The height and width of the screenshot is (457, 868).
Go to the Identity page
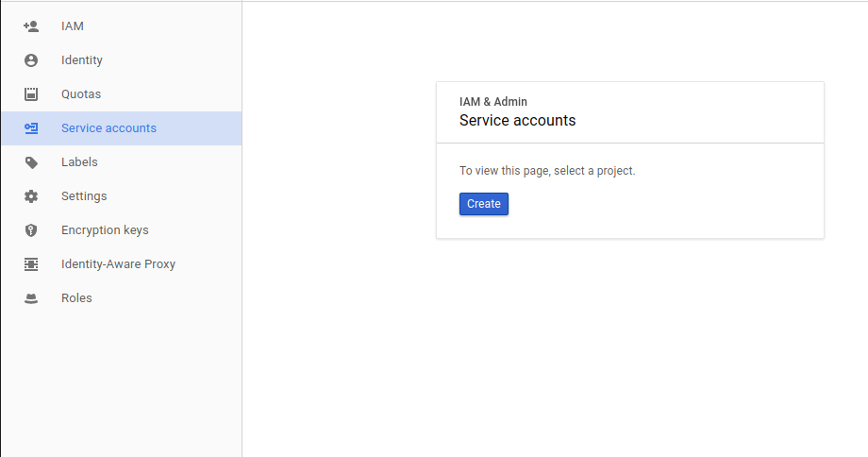(121, 60)
